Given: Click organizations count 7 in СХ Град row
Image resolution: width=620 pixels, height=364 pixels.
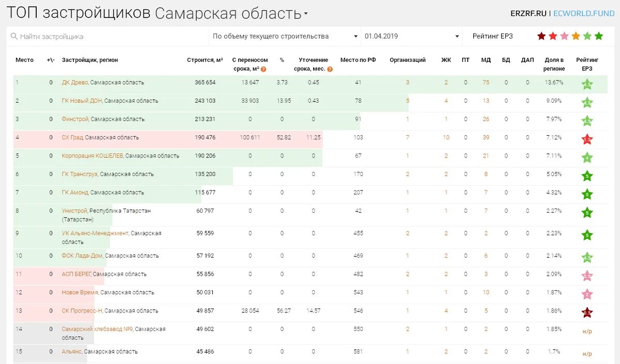Looking at the screenshot, I should [408, 137].
